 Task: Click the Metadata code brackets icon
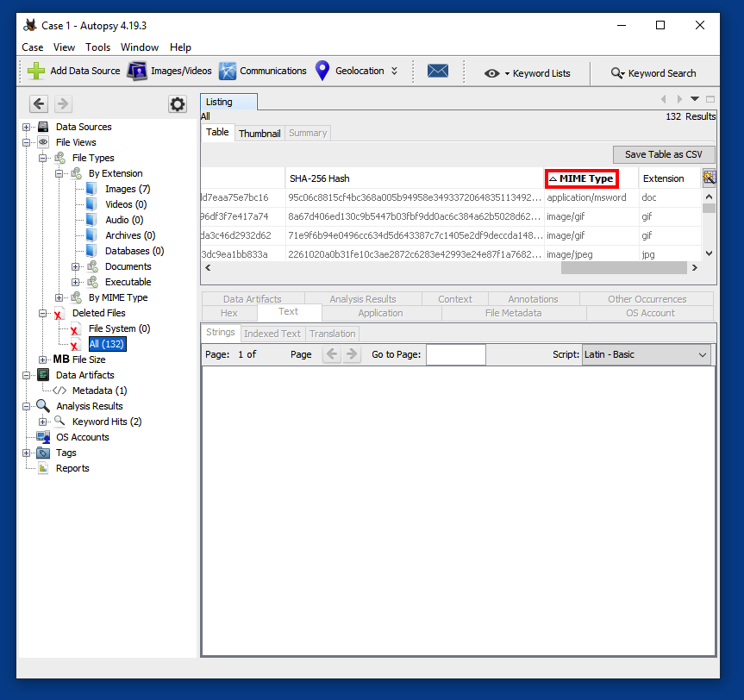[59, 391]
